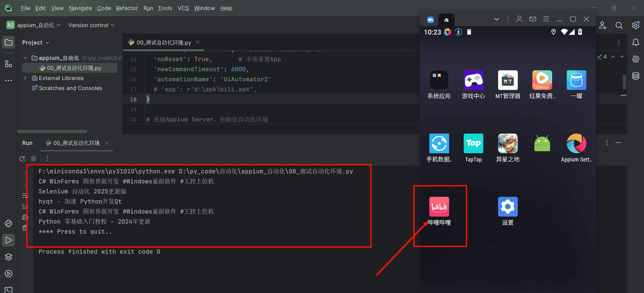Collapse the appium_自动化 project tree node
This screenshot has width=644, height=293.
pos(25,58)
